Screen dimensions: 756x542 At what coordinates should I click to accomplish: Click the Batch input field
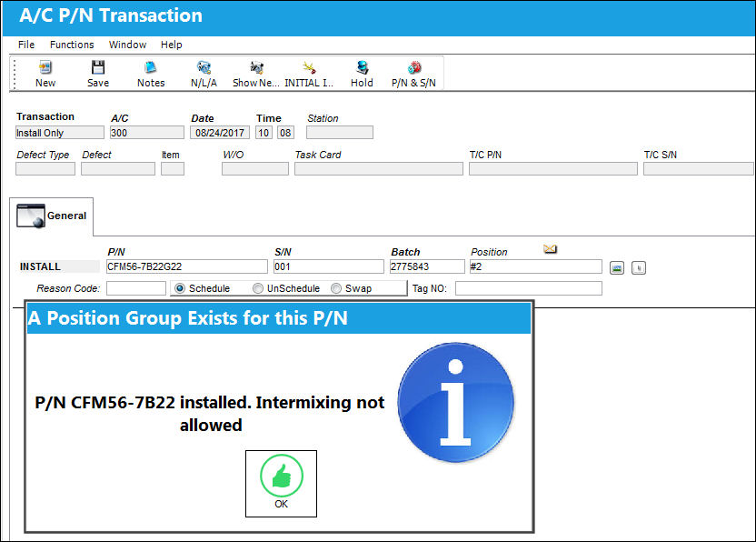427,266
